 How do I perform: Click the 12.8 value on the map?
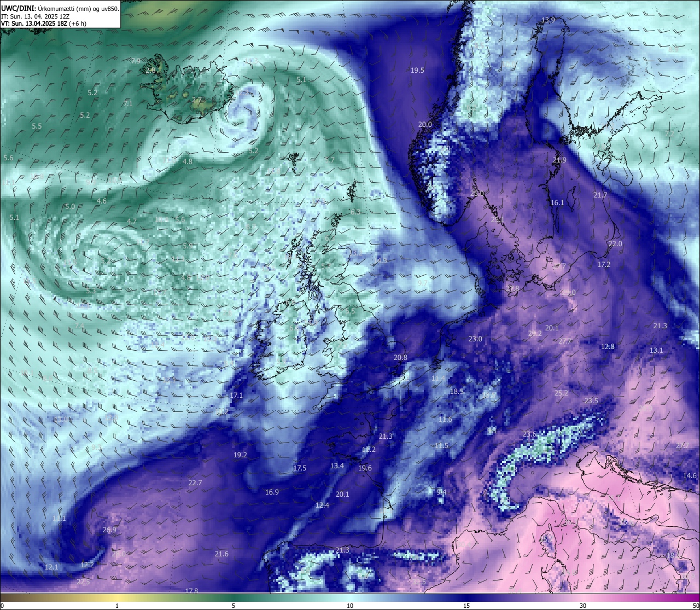[x=608, y=346]
